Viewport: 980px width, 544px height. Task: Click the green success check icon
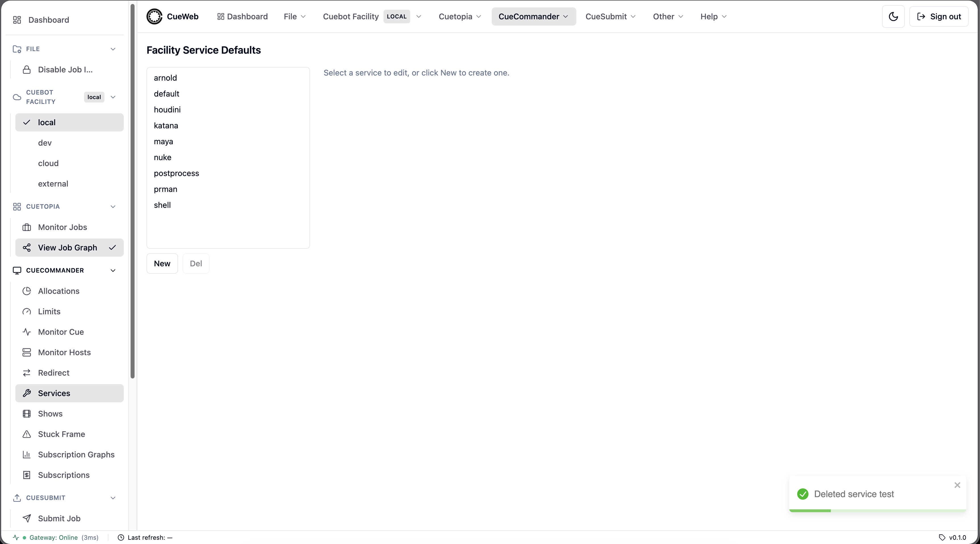click(x=803, y=494)
